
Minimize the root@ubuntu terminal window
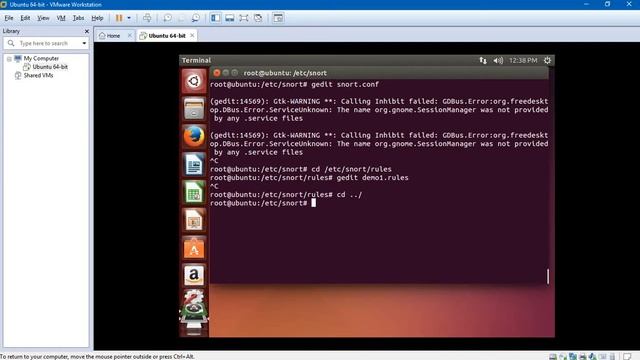click(226, 73)
